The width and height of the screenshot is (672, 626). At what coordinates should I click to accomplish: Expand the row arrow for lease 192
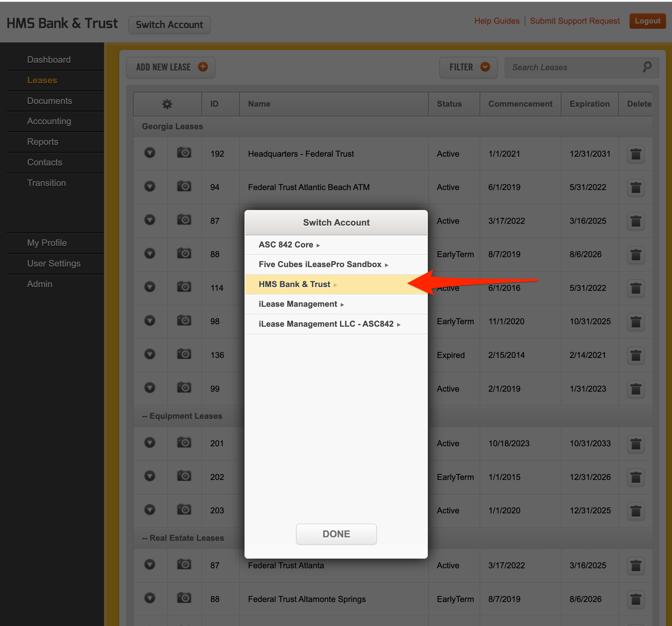pos(150,152)
